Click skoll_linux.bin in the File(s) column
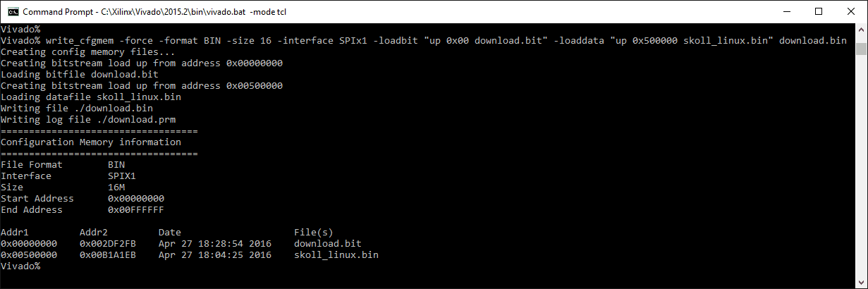This screenshot has width=868, height=289. pyautogui.click(x=336, y=254)
